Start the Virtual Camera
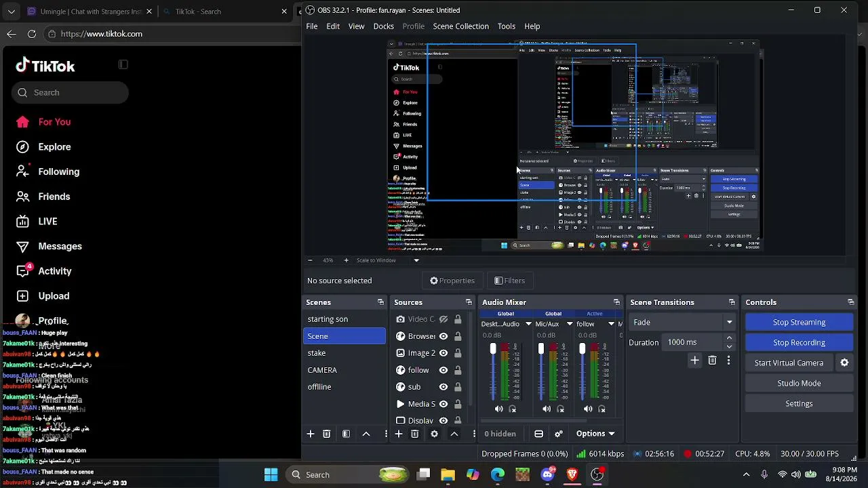Screen dimensions: 868x488 pos(789,363)
